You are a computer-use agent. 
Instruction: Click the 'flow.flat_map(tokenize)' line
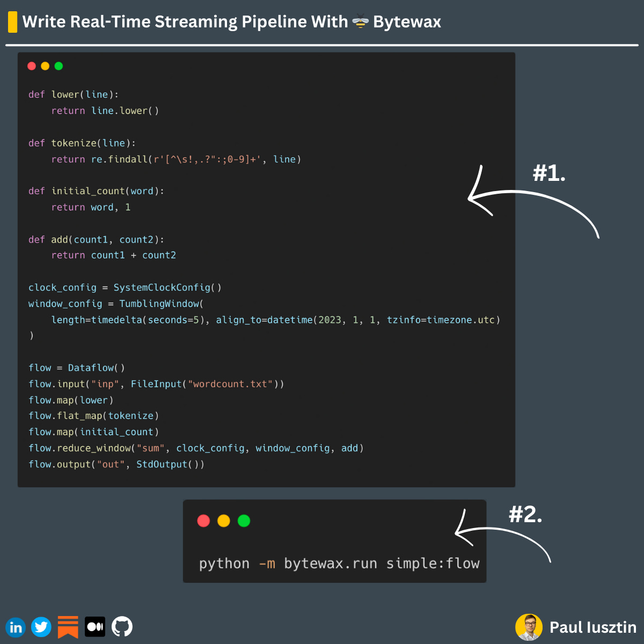pyautogui.click(x=94, y=416)
